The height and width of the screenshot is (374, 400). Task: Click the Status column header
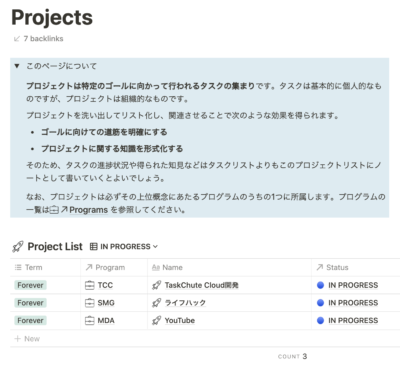(x=356, y=267)
